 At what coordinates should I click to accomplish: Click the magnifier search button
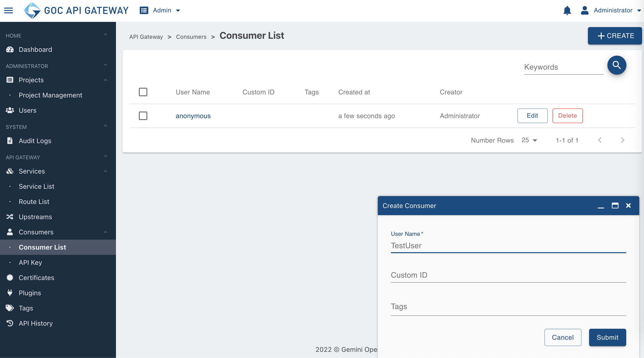(x=617, y=65)
